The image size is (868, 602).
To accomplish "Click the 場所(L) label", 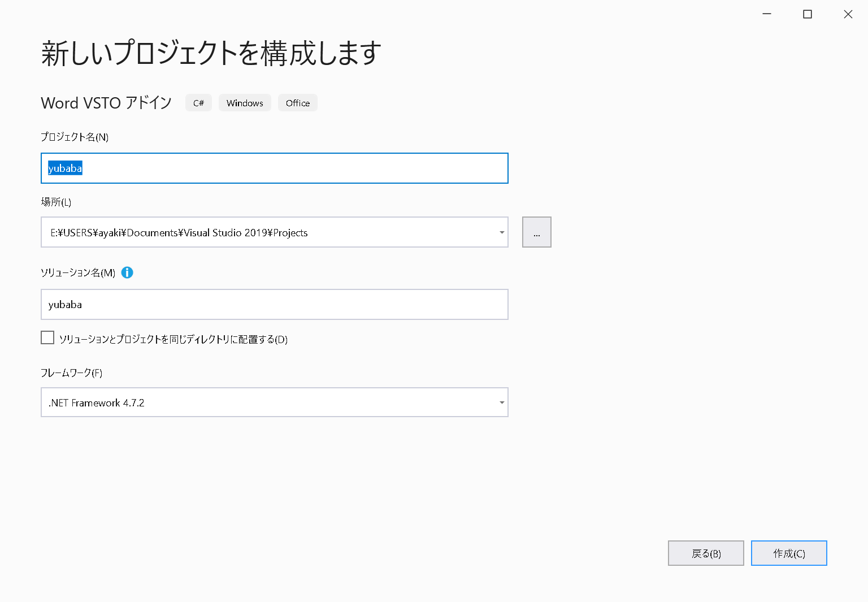I will [56, 202].
